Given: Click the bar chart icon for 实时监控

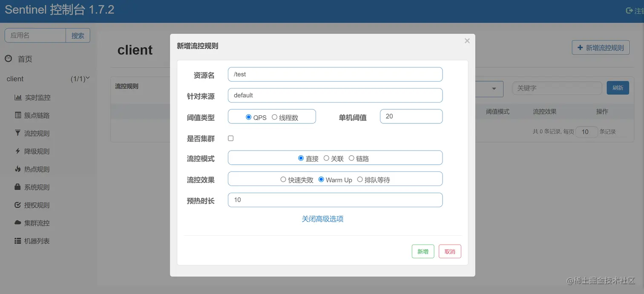Looking at the screenshot, I should click(x=18, y=97).
